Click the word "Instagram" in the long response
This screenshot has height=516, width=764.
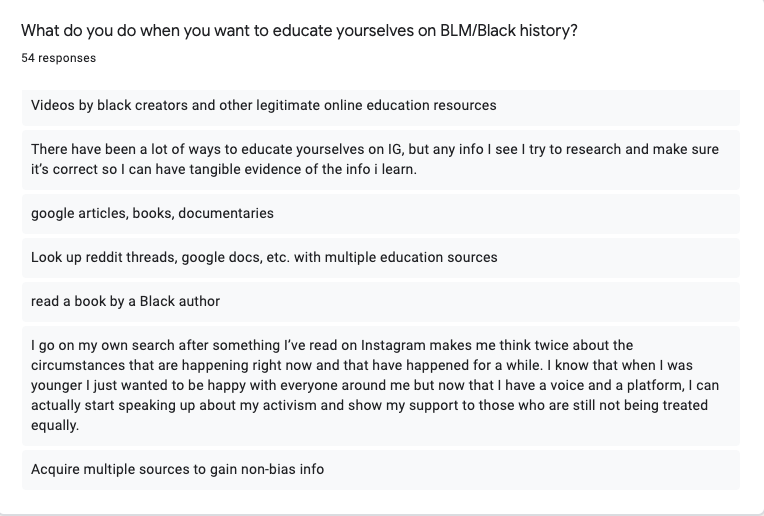393,345
